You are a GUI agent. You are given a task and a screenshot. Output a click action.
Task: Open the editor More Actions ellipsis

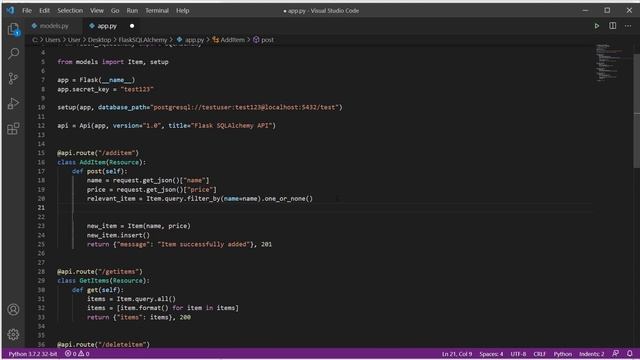[628, 26]
